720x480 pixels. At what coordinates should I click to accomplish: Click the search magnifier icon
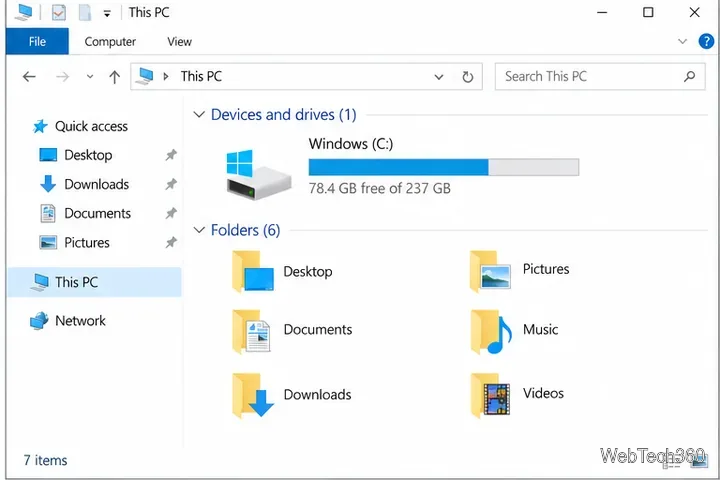pos(689,76)
